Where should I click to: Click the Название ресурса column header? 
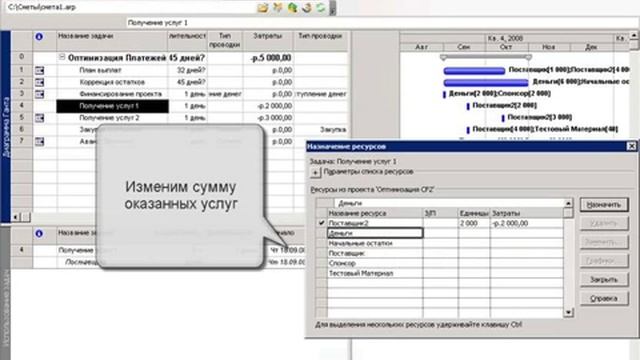[375, 213]
